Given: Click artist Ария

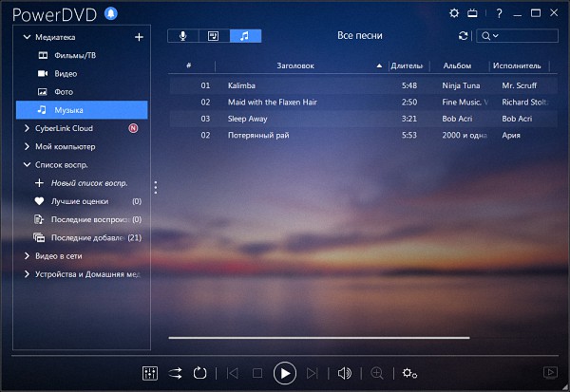Looking at the screenshot, I should pos(511,135).
